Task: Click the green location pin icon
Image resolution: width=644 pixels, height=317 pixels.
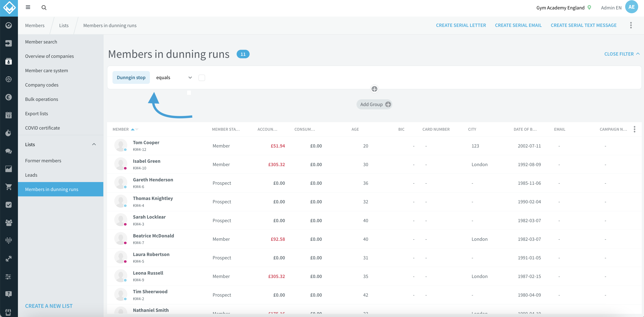Action: click(589, 7)
